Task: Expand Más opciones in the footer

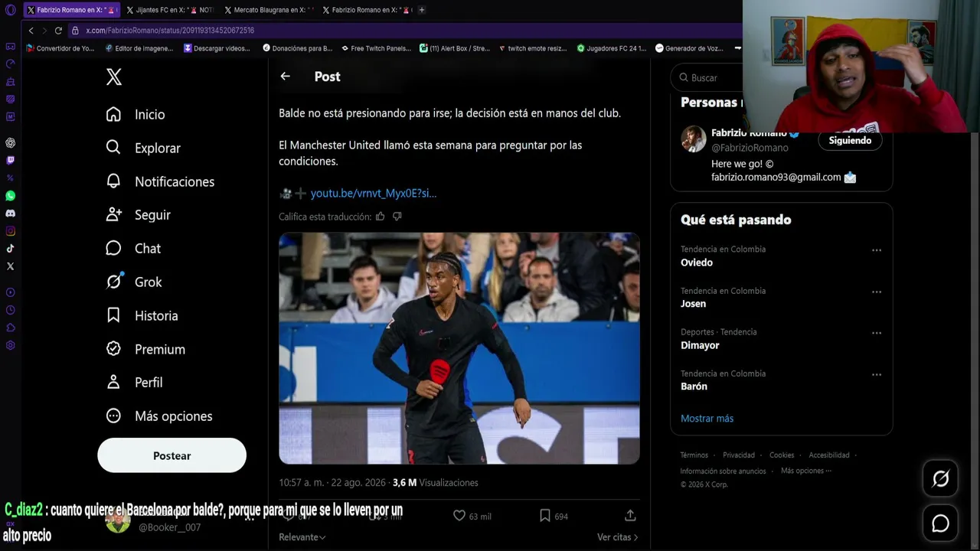Action: (805, 471)
